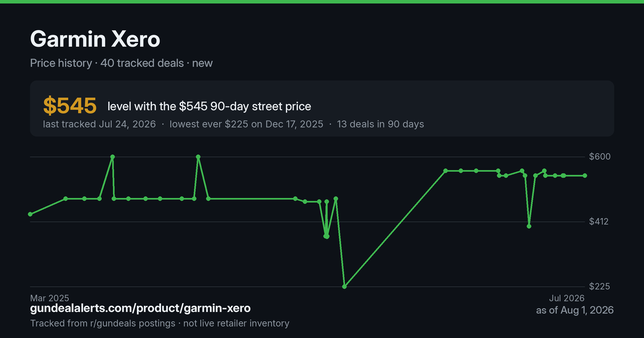Click the first data point at Mar 2025

click(x=30, y=214)
